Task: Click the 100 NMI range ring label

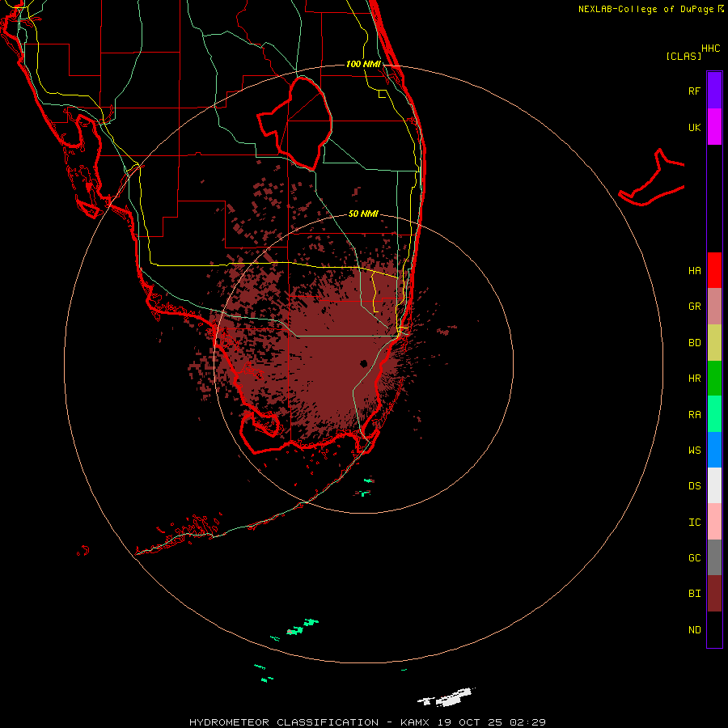Action: (x=363, y=64)
